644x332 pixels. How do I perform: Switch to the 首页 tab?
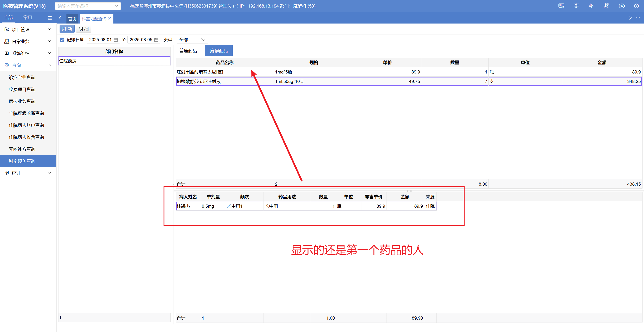pos(72,19)
